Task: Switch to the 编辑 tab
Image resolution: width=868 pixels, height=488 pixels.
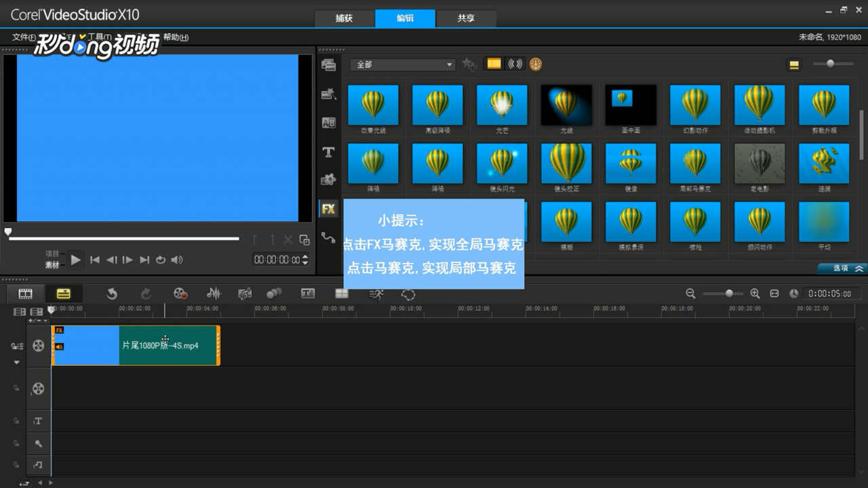Action: click(x=405, y=18)
